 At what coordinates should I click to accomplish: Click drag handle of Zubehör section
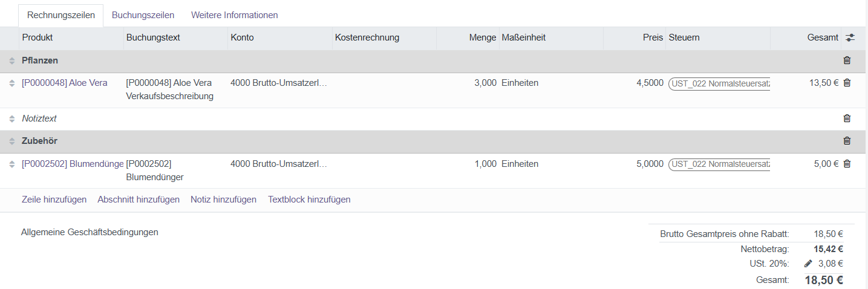[x=11, y=141]
